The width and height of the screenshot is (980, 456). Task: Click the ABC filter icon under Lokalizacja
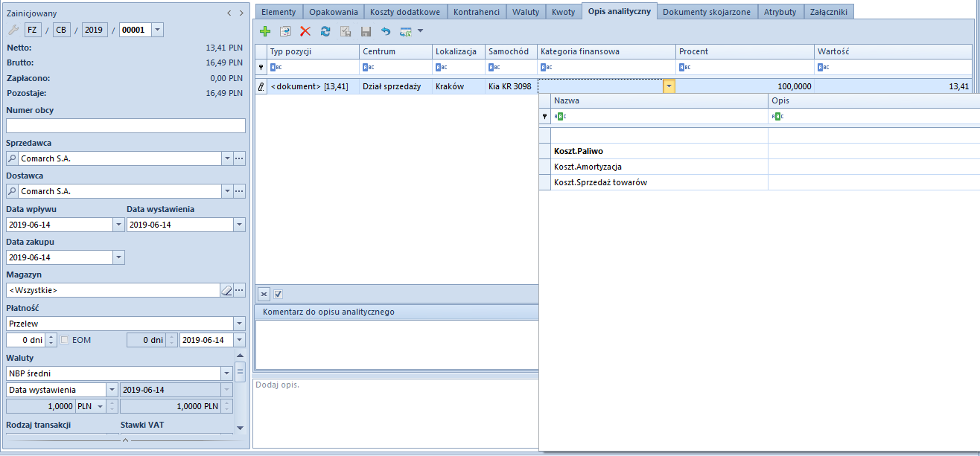click(x=440, y=67)
